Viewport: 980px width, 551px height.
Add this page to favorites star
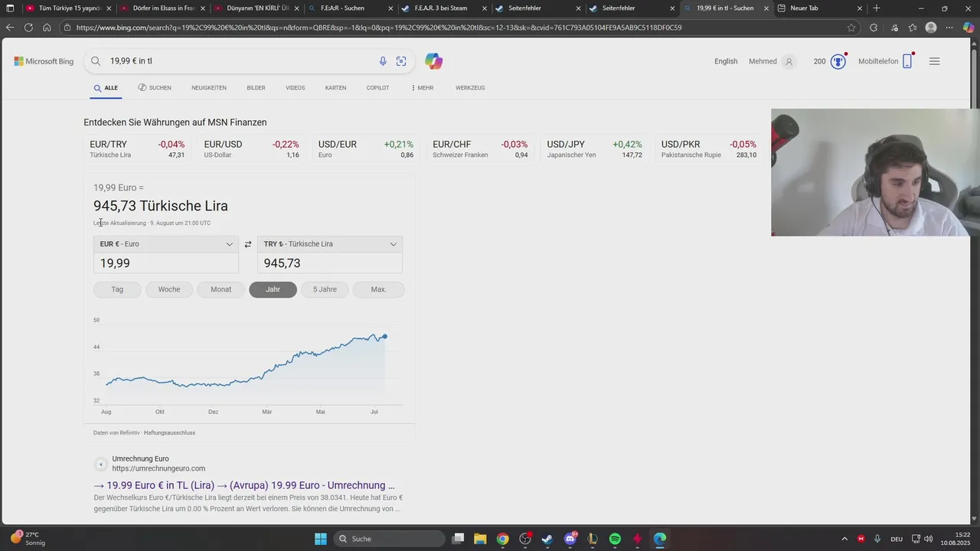[851, 28]
